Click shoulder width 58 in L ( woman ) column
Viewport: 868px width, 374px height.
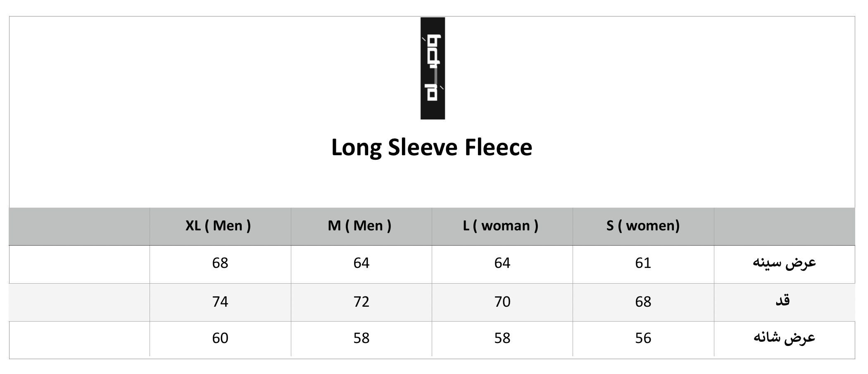coord(502,338)
